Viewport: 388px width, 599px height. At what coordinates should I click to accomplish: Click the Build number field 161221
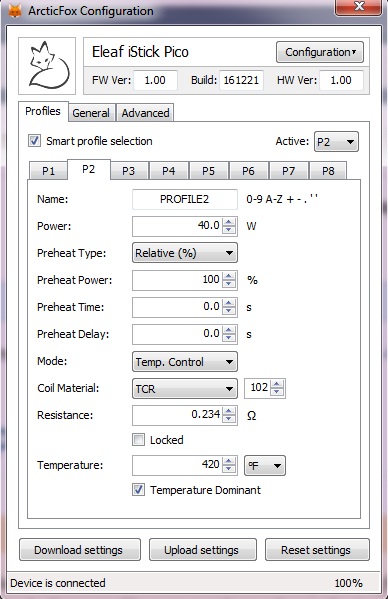pyautogui.click(x=241, y=80)
